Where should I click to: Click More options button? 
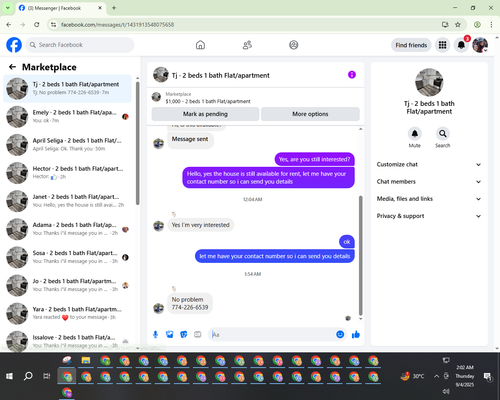pyautogui.click(x=310, y=114)
